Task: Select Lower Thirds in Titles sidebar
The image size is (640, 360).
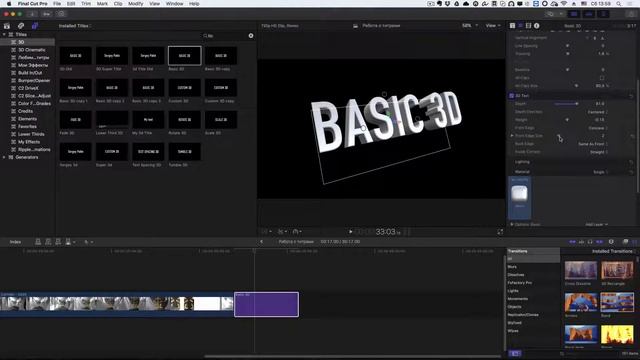Action: point(31,134)
